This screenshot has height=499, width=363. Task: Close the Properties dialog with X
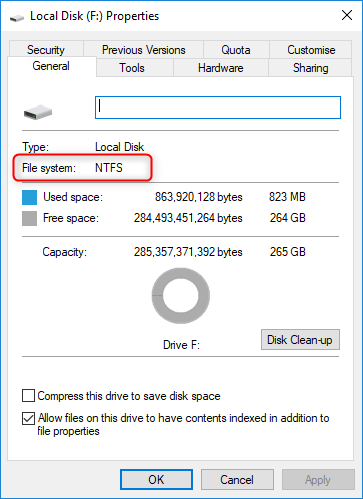click(347, 15)
